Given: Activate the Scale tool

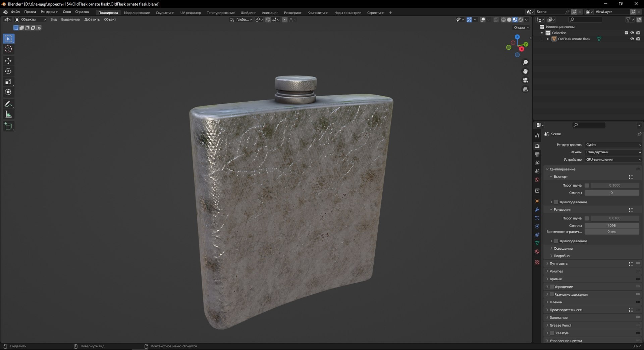Looking at the screenshot, I should point(8,82).
